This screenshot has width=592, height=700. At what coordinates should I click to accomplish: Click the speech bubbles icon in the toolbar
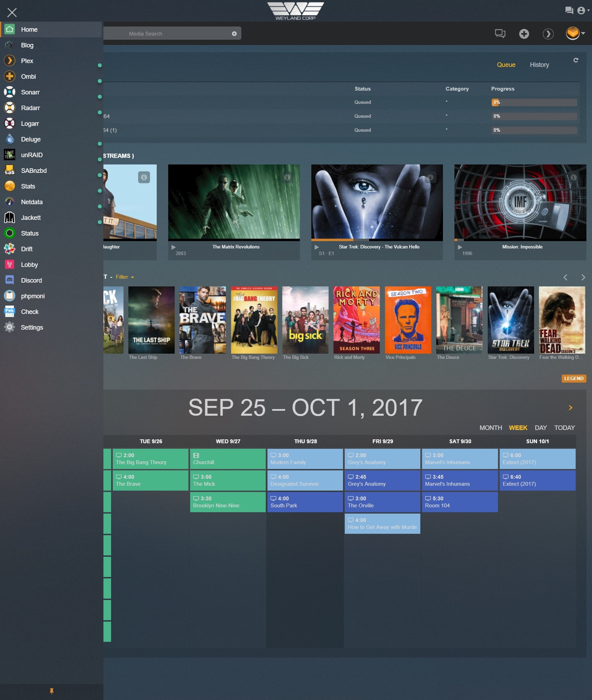coord(500,34)
